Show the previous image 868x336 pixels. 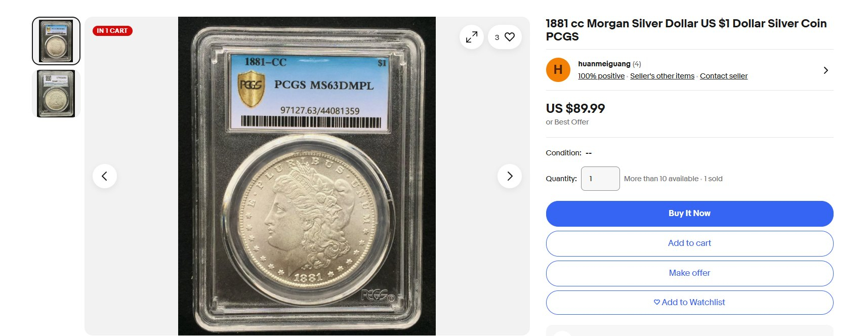point(105,176)
